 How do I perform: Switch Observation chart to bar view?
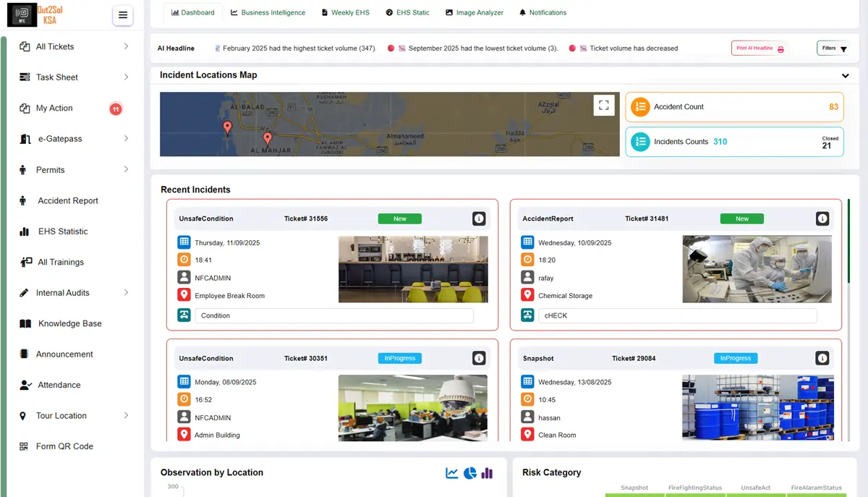487,473
